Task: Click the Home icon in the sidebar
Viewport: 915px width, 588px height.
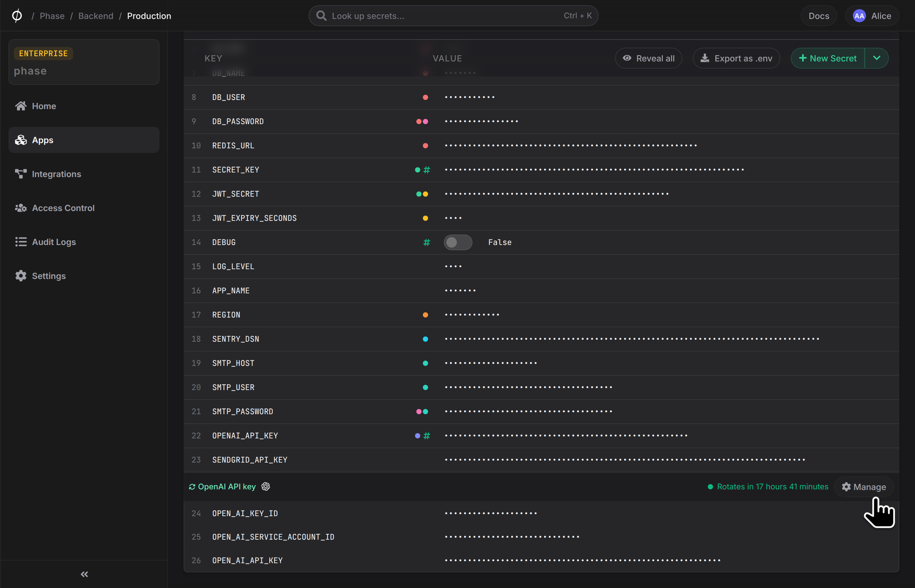Action: coord(21,106)
